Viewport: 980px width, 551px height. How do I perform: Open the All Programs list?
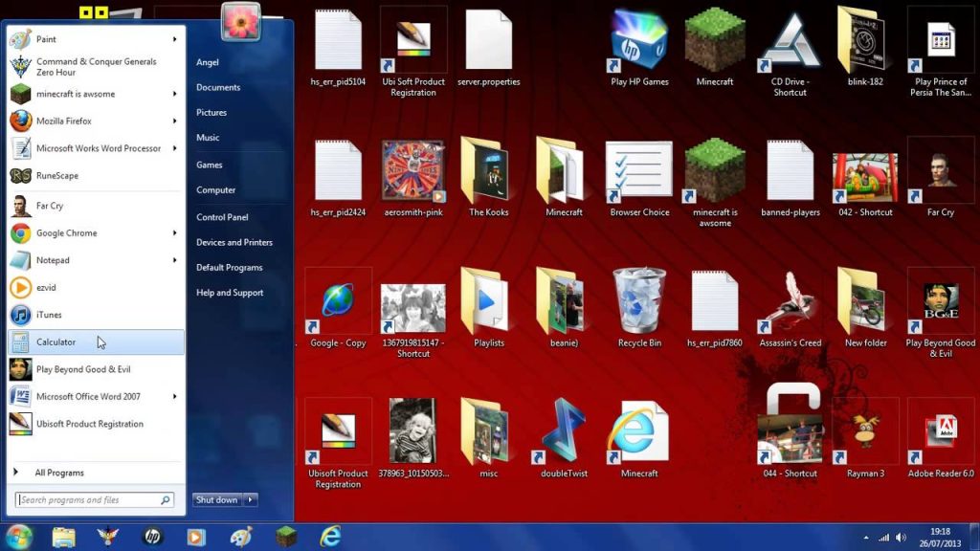pos(59,473)
